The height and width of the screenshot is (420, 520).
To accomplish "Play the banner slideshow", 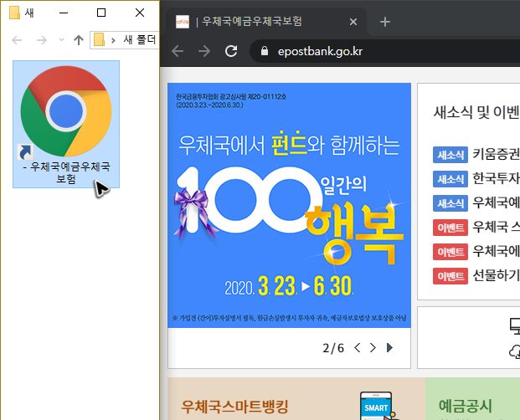I will pyautogui.click(x=389, y=348).
